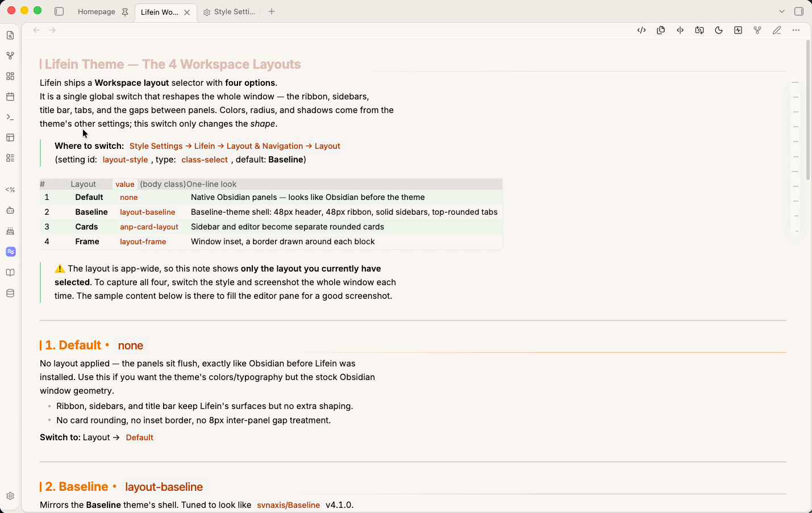
Task: Click the camera refresh icon in header
Action: pos(699,30)
